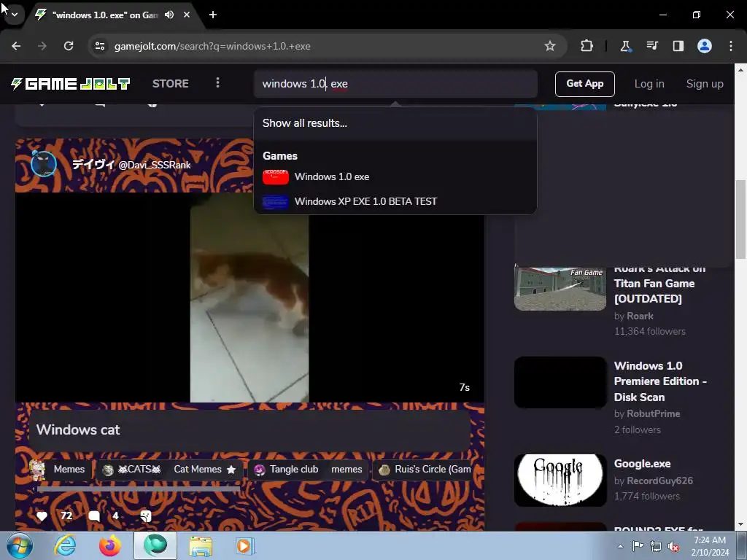Open the Action Center flag icon
The width and height of the screenshot is (747, 560).
(638, 546)
